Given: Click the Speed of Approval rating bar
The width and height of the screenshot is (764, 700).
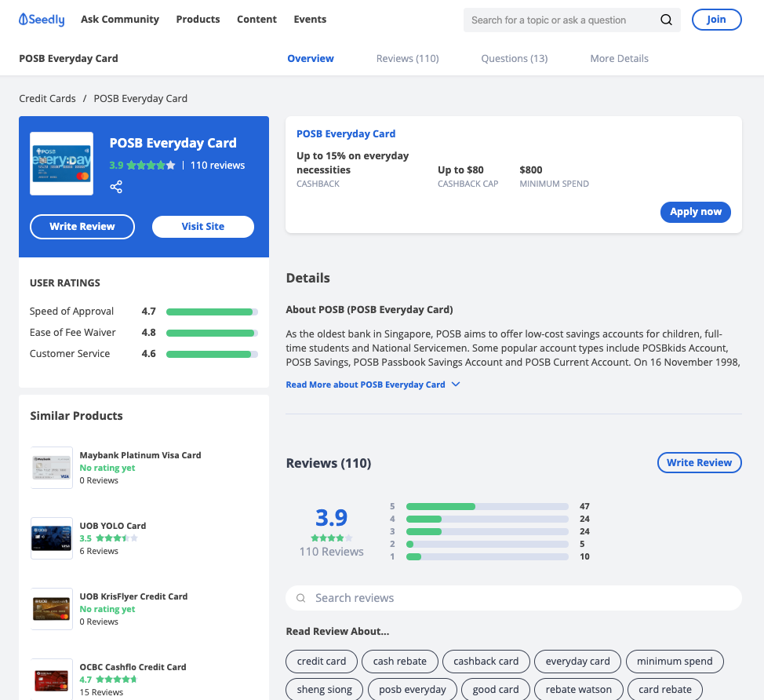Looking at the screenshot, I should point(212,312).
